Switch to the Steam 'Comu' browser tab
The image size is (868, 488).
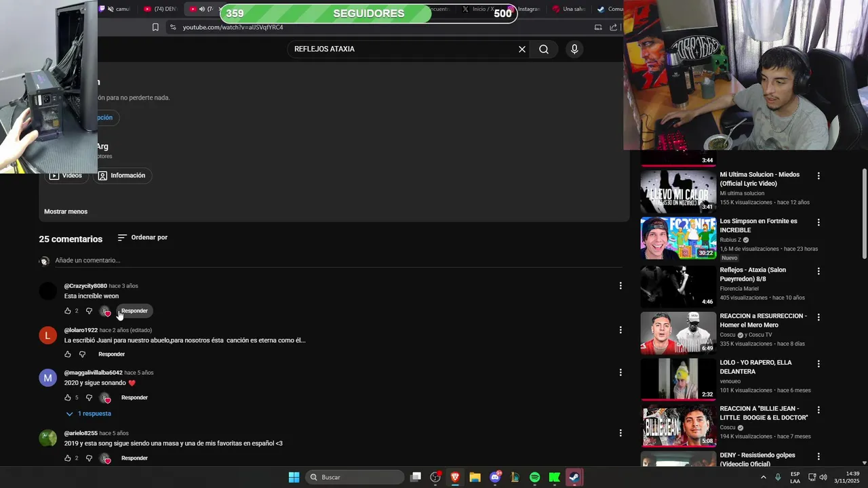coord(610,9)
